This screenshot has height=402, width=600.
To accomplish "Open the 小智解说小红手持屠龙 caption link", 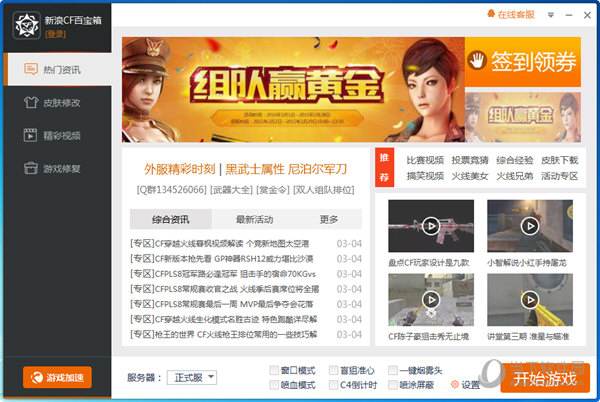I will click(527, 263).
